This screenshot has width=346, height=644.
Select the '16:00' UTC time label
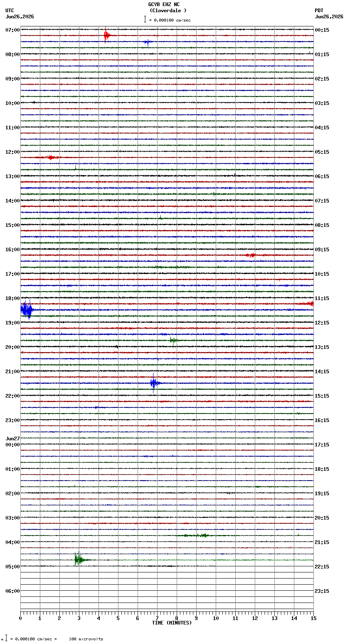tap(13, 250)
